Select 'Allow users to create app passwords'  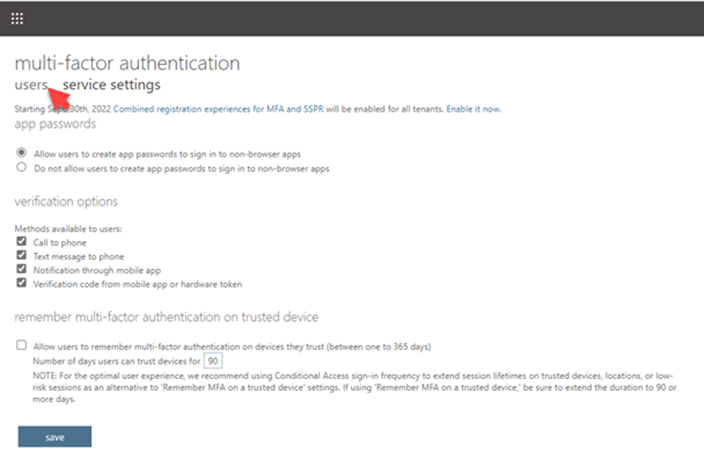[x=22, y=153]
